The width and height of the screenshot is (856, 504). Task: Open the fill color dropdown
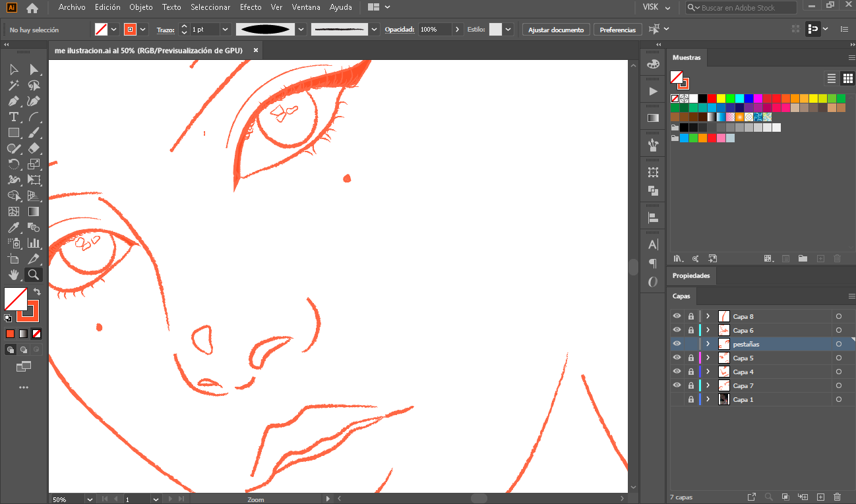click(x=114, y=30)
